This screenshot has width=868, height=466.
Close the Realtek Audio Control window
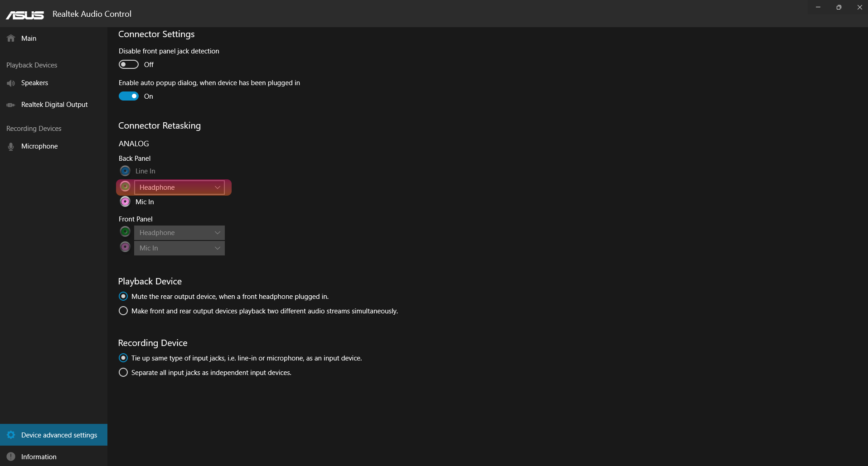tap(859, 7)
